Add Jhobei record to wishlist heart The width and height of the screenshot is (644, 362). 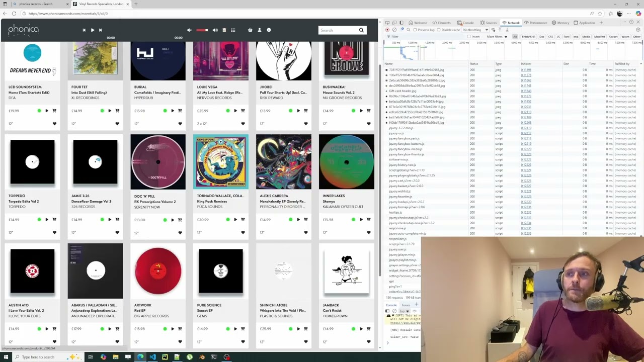tap(306, 124)
